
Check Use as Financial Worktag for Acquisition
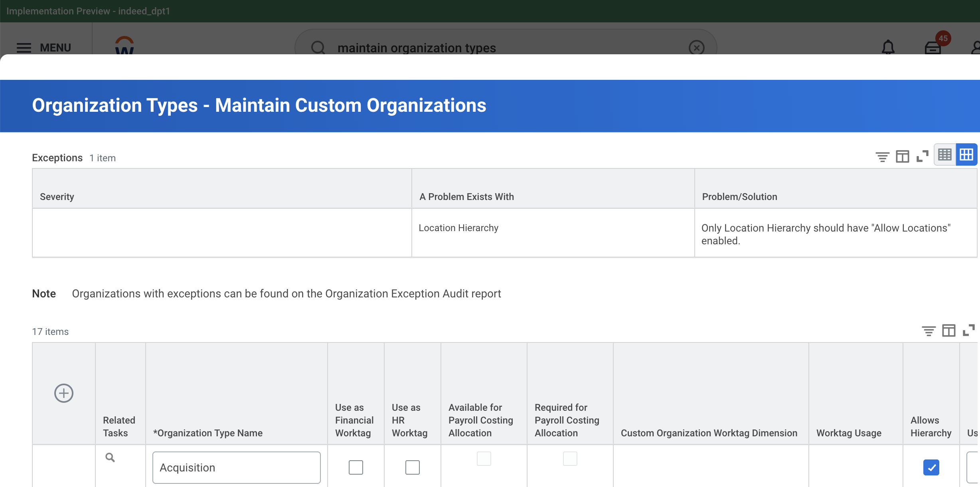coord(356,467)
